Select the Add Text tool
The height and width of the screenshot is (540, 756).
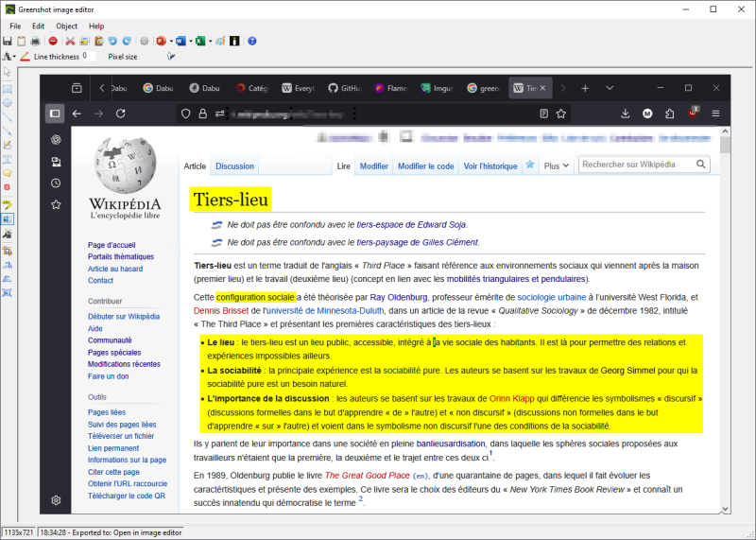(x=8, y=159)
